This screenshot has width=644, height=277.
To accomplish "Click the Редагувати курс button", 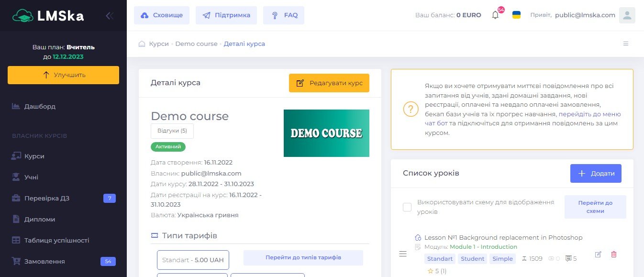I will pyautogui.click(x=329, y=83).
